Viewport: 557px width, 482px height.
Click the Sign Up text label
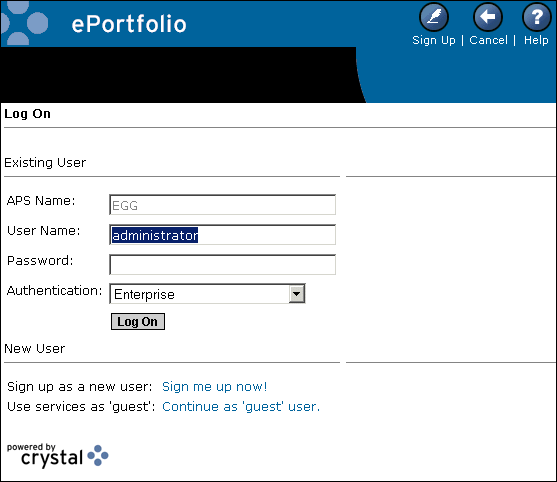pos(434,40)
